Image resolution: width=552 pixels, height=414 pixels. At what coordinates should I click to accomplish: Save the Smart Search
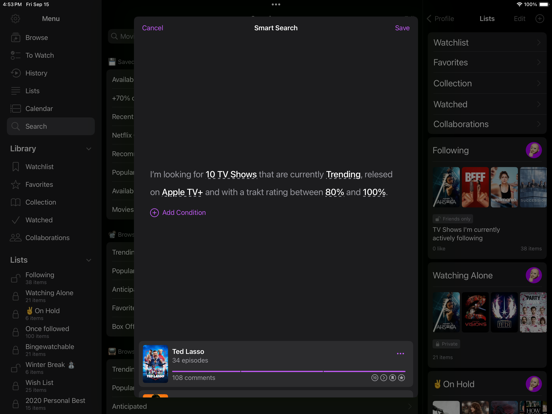click(x=402, y=28)
